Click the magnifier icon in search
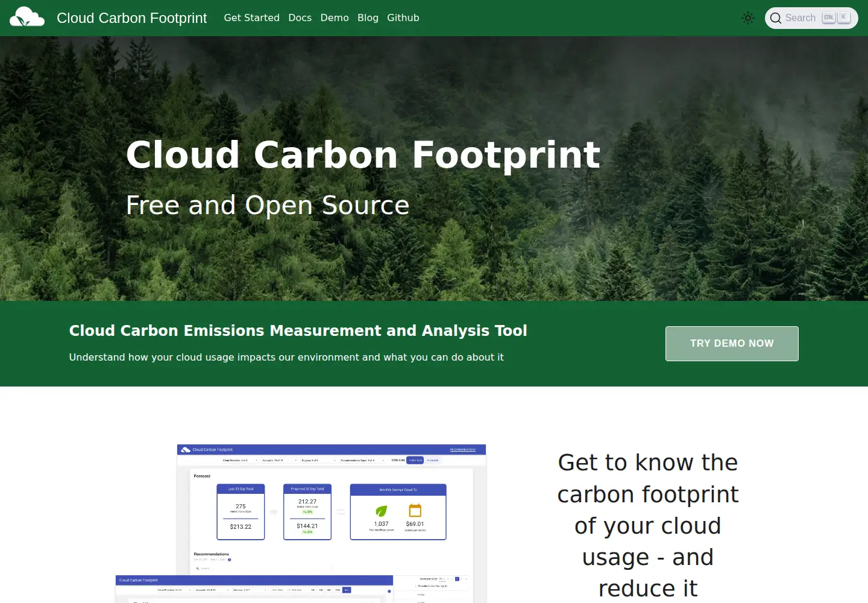Viewport: 868px width, 603px height. point(776,18)
